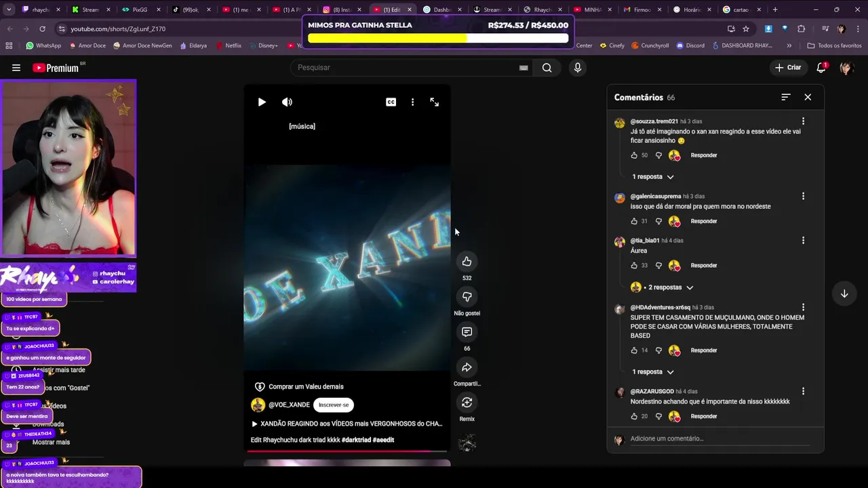The width and height of the screenshot is (868, 488).
Task: Play the paused short
Action: pos(262,102)
